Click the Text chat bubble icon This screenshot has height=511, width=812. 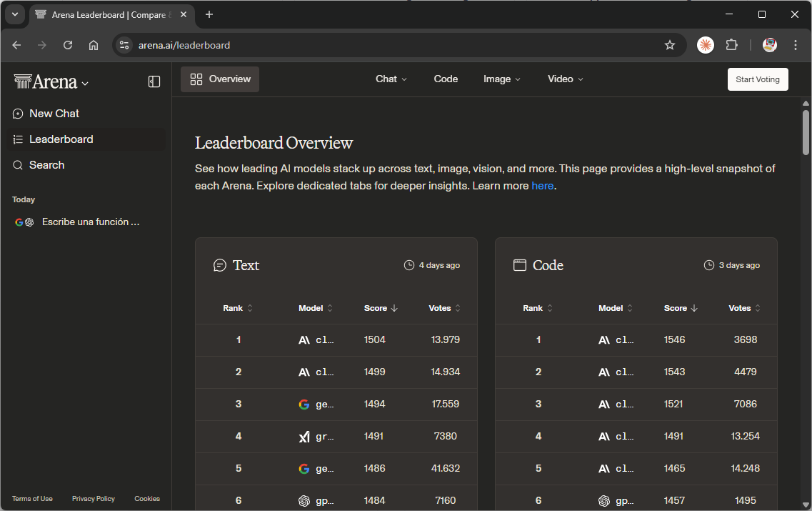[x=219, y=265]
